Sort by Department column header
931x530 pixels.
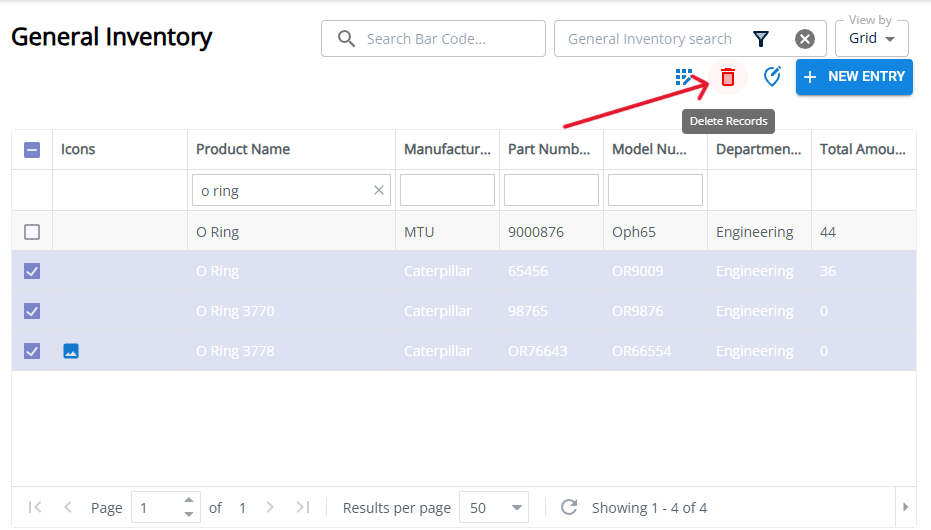pyautogui.click(x=758, y=150)
